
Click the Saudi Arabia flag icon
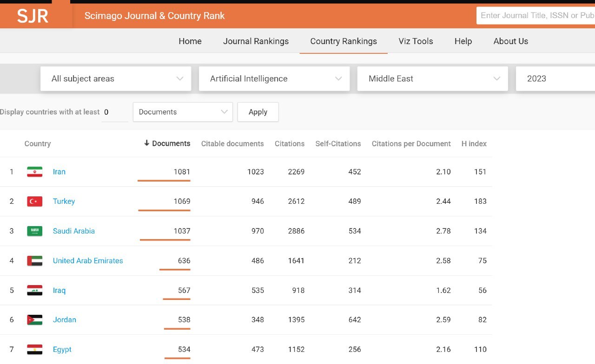[x=35, y=231]
